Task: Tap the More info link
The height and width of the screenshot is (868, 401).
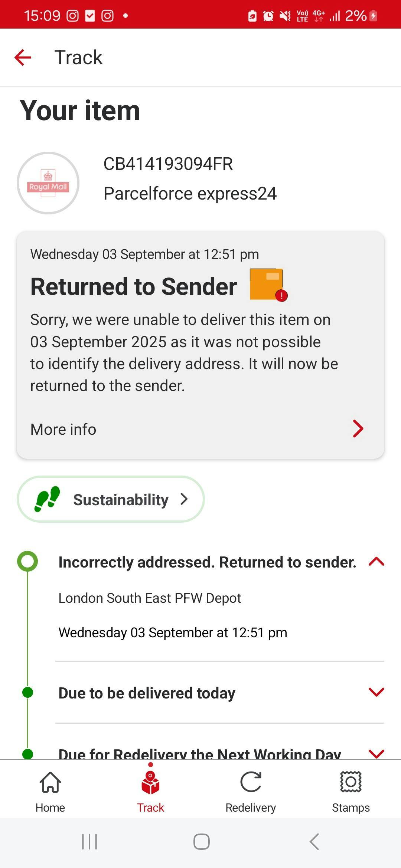Action: point(63,429)
